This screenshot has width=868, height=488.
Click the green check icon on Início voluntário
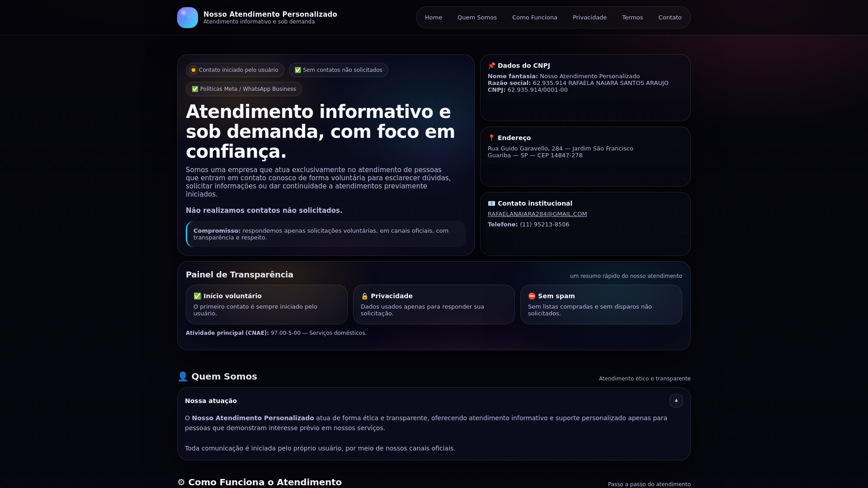(x=197, y=296)
